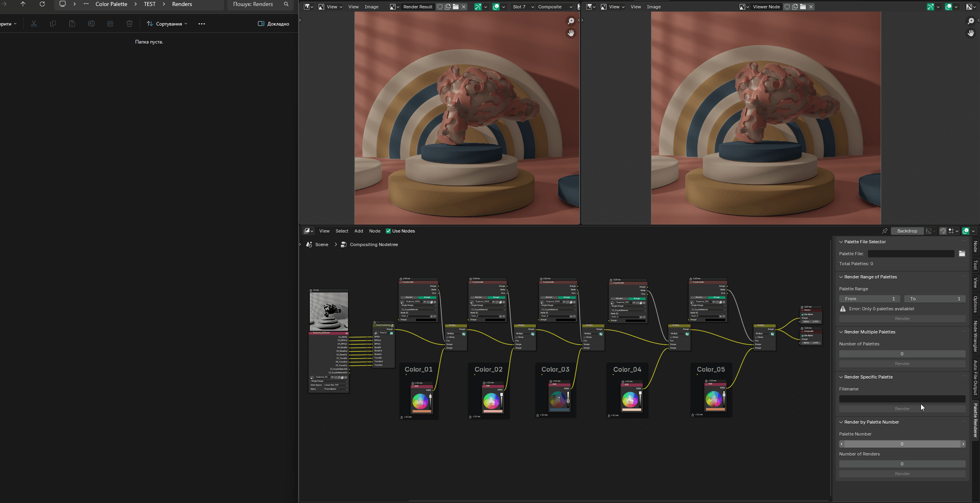
Task: Click Render button under Number of Palettes
Action: pyautogui.click(x=902, y=364)
